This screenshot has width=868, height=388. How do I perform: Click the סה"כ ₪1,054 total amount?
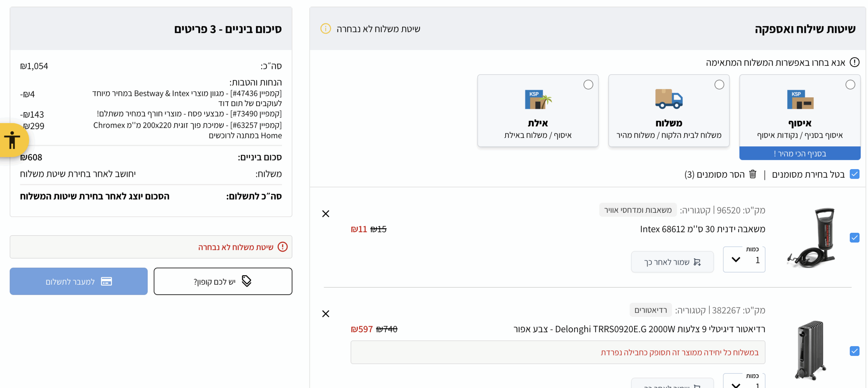point(34,66)
